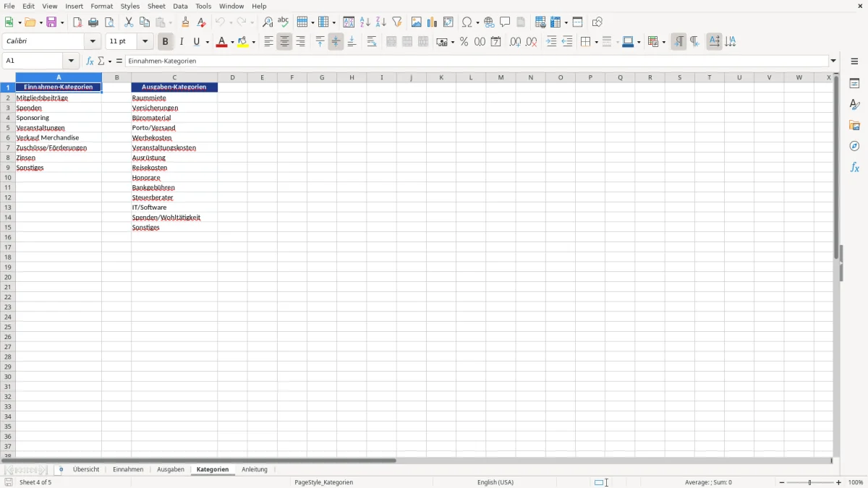Toggle Center Horizontally alignment
868x488 pixels.
[284, 42]
